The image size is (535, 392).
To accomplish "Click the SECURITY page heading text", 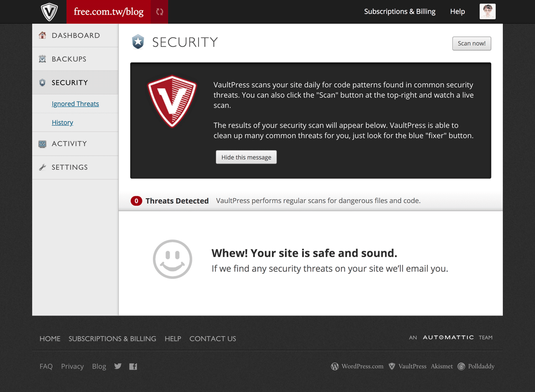I will click(185, 42).
